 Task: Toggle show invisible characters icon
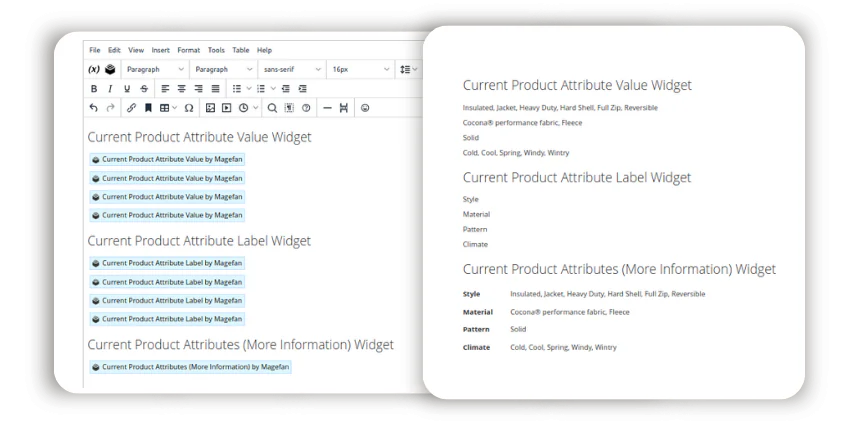pos(289,108)
